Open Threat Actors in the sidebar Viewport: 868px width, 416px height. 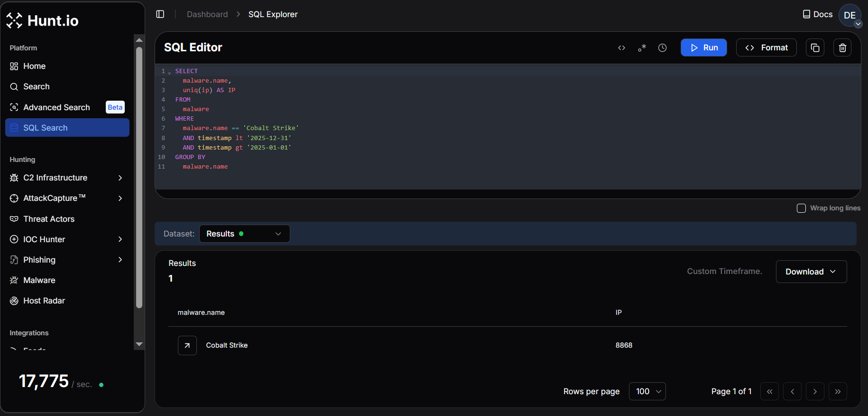pyautogui.click(x=67, y=219)
